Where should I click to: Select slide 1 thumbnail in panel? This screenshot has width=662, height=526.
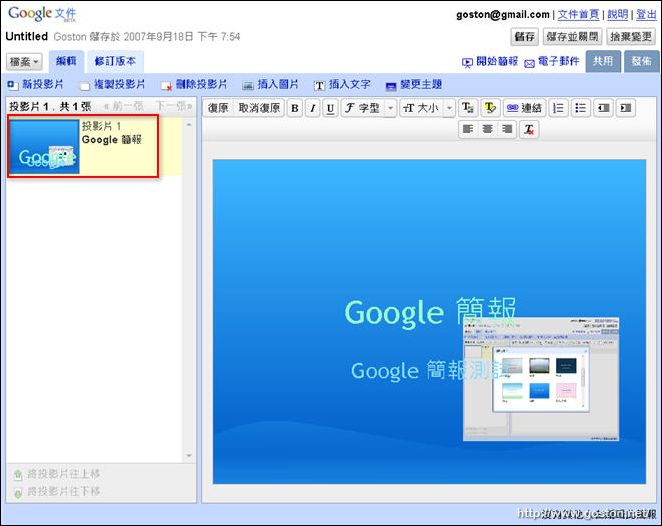pyautogui.click(x=44, y=146)
